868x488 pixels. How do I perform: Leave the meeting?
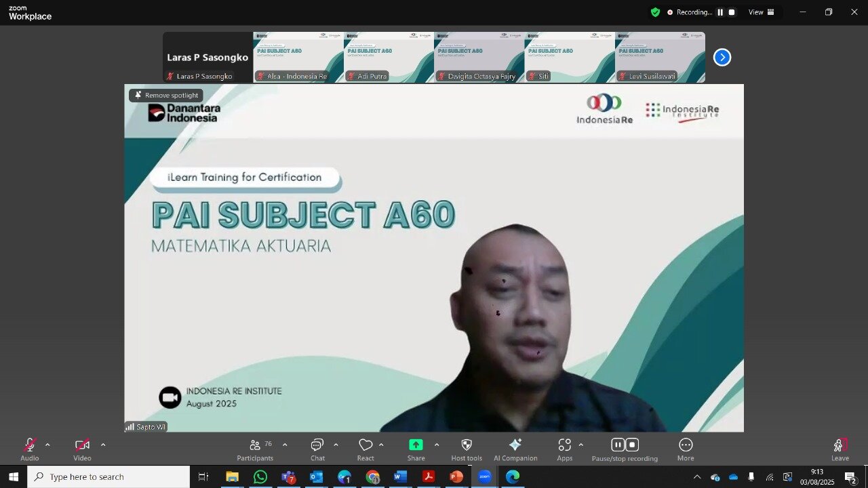840,449
